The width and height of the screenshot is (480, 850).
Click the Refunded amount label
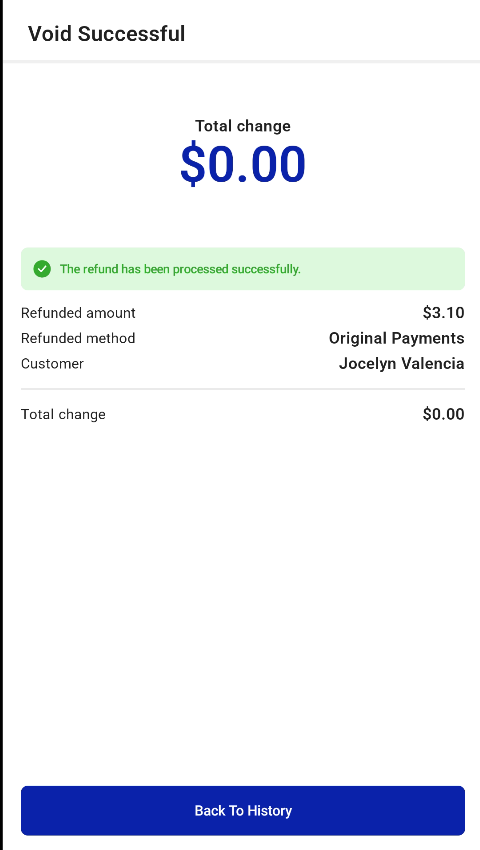(x=78, y=313)
